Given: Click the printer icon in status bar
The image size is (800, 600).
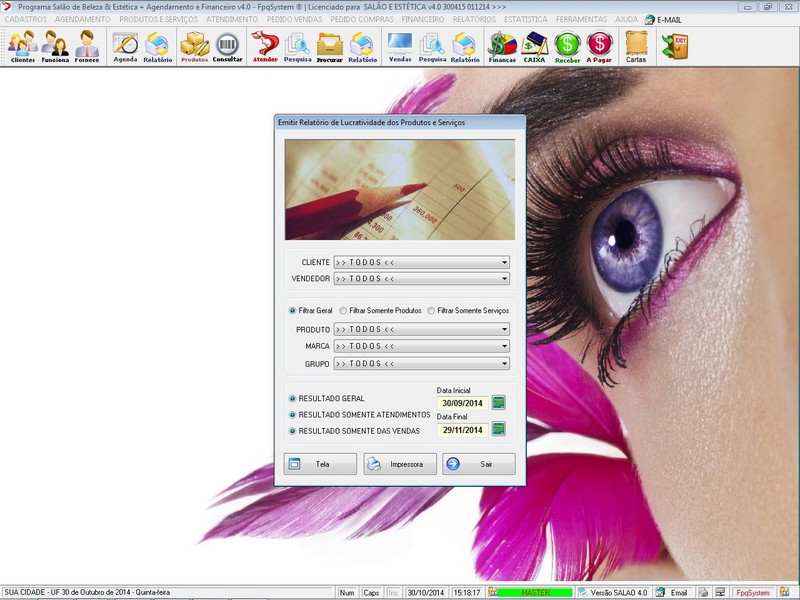Looking at the screenshot, I should tap(703, 592).
